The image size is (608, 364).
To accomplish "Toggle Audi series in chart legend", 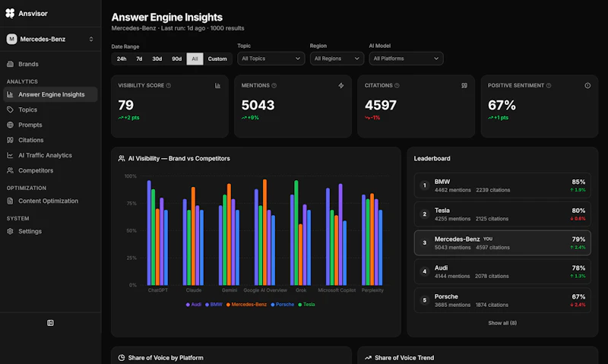I will (x=194, y=304).
